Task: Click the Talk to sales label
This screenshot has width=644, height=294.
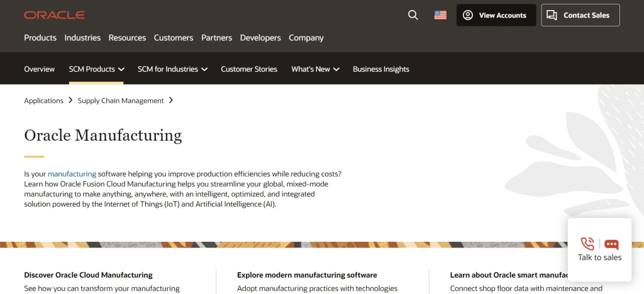Action: (599, 258)
